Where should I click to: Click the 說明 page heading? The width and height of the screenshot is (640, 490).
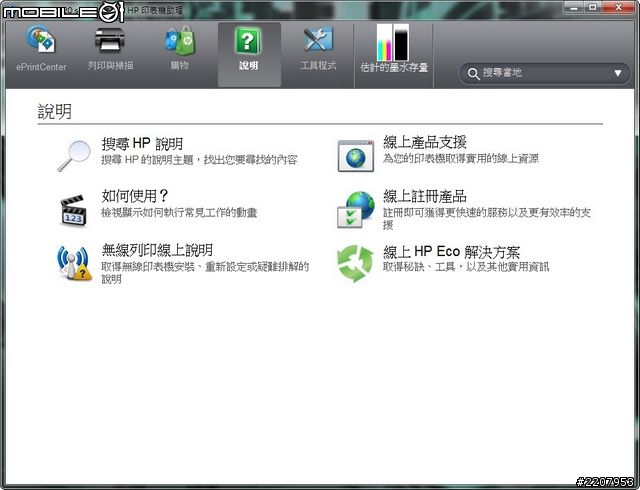(x=55, y=111)
